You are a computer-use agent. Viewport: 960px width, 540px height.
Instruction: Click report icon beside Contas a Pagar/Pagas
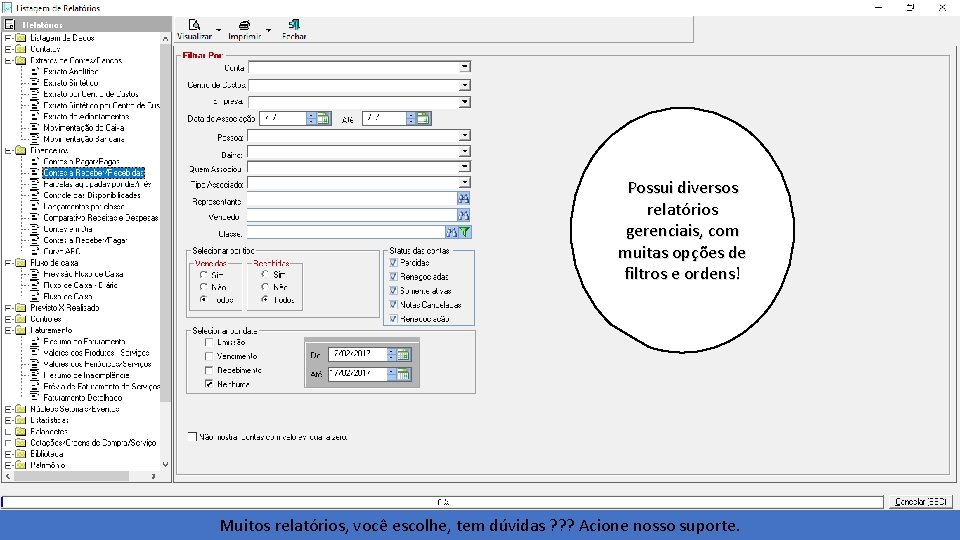pyautogui.click(x=35, y=161)
